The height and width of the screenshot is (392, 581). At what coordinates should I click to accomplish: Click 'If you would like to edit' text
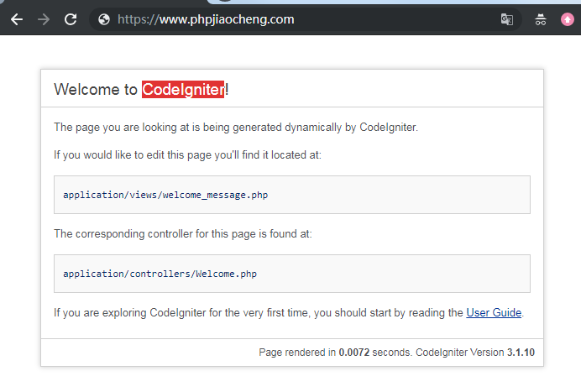[x=187, y=155]
